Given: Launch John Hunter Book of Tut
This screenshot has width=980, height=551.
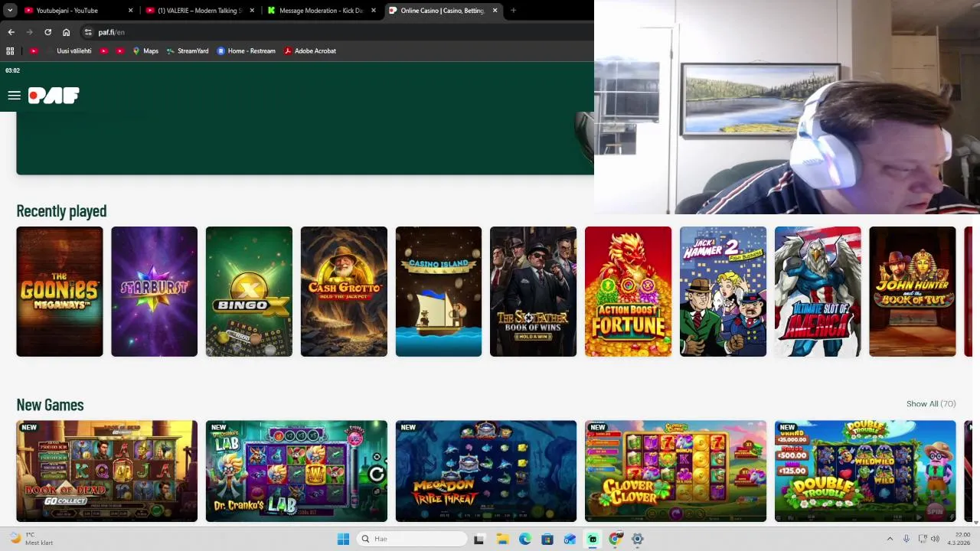Looking at the screenshot, I should (913, 292).
